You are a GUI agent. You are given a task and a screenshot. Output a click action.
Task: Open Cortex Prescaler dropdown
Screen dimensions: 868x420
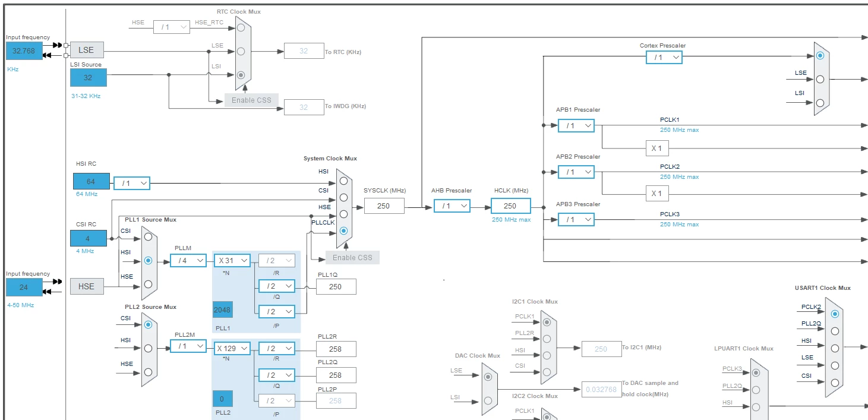click(664, 57)
